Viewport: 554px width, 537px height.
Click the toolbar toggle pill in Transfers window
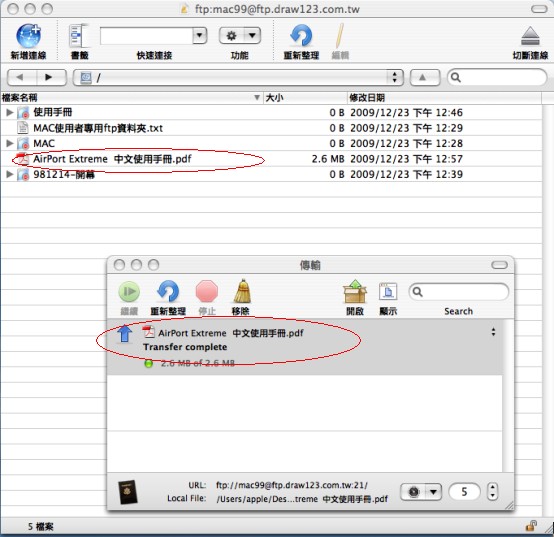499,265
